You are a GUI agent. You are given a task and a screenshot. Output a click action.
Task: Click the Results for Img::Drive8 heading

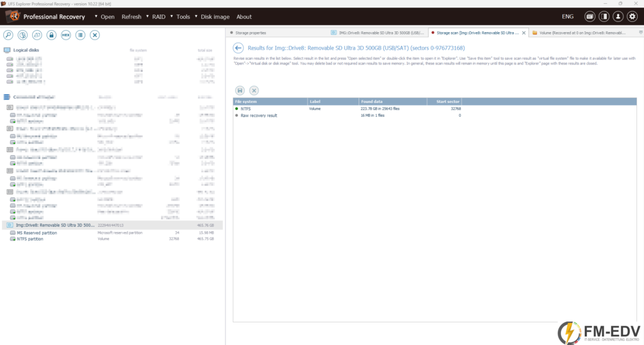tap(356, 48)
